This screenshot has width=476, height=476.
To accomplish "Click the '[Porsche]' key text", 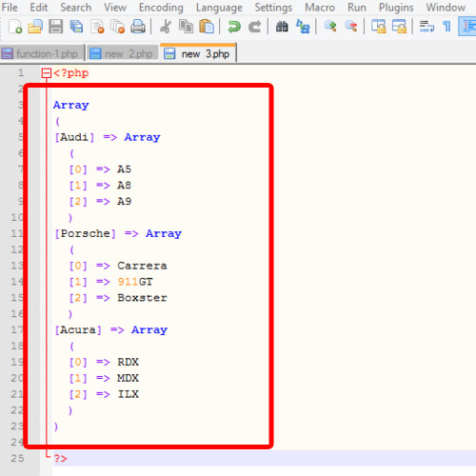I will click(x=85, y=233).
